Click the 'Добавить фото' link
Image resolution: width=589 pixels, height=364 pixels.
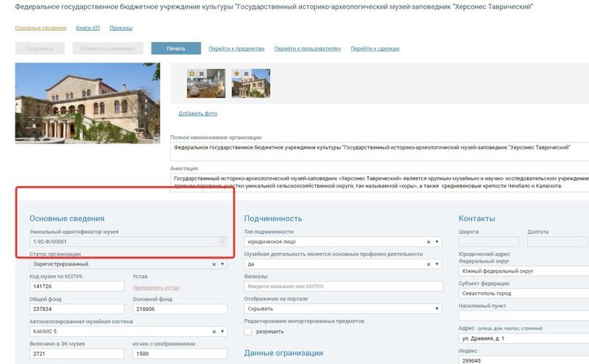197,113
